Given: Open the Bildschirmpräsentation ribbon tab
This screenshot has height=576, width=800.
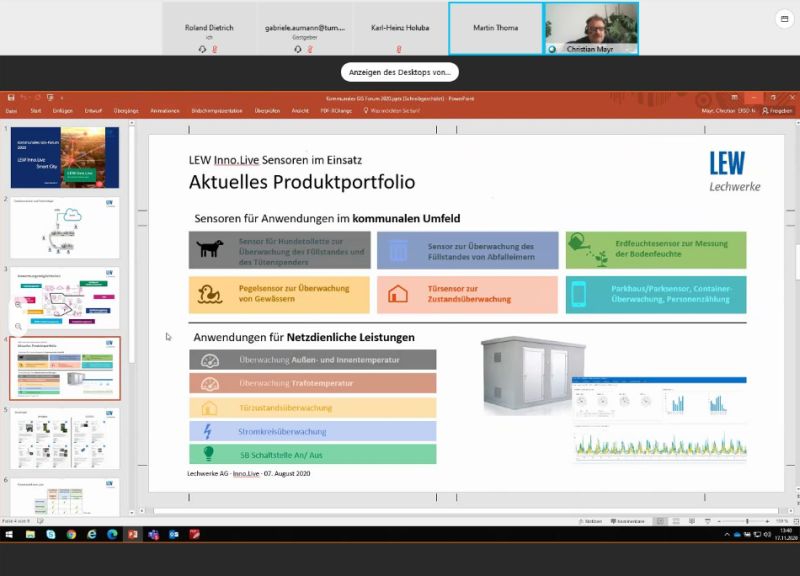Looking at the screenshot, I should pyautogui.click(x=217, y=111).
